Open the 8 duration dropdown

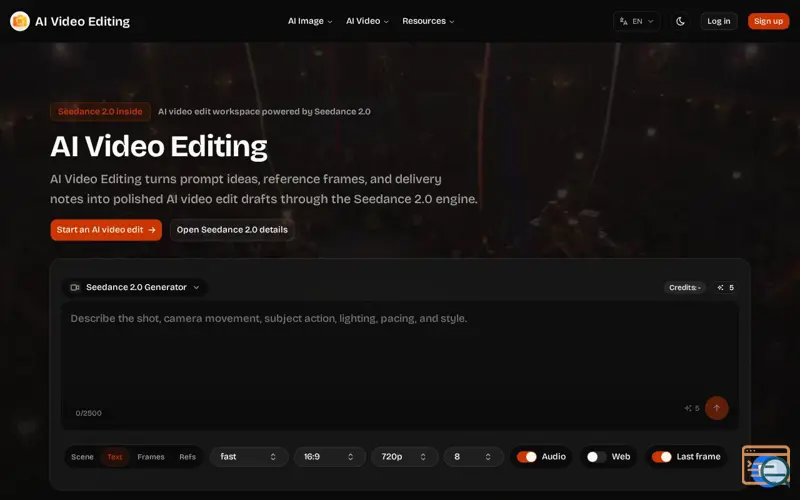click(x=473, y=457)
